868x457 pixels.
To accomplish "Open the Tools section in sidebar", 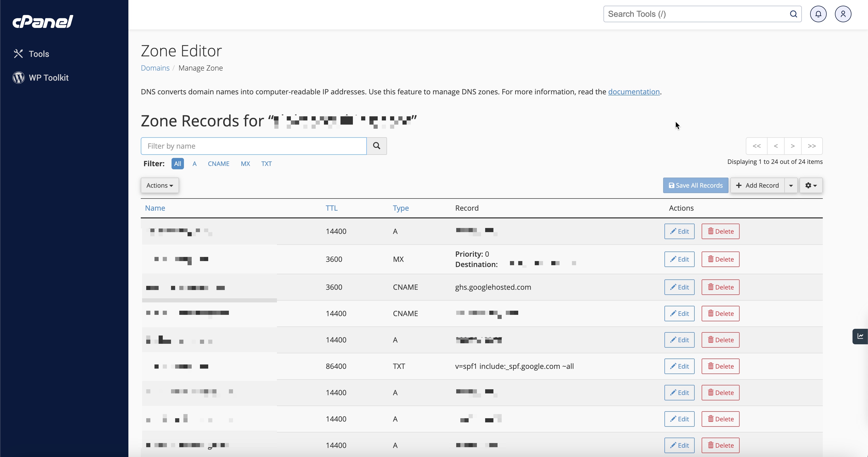I will (38, 54).
